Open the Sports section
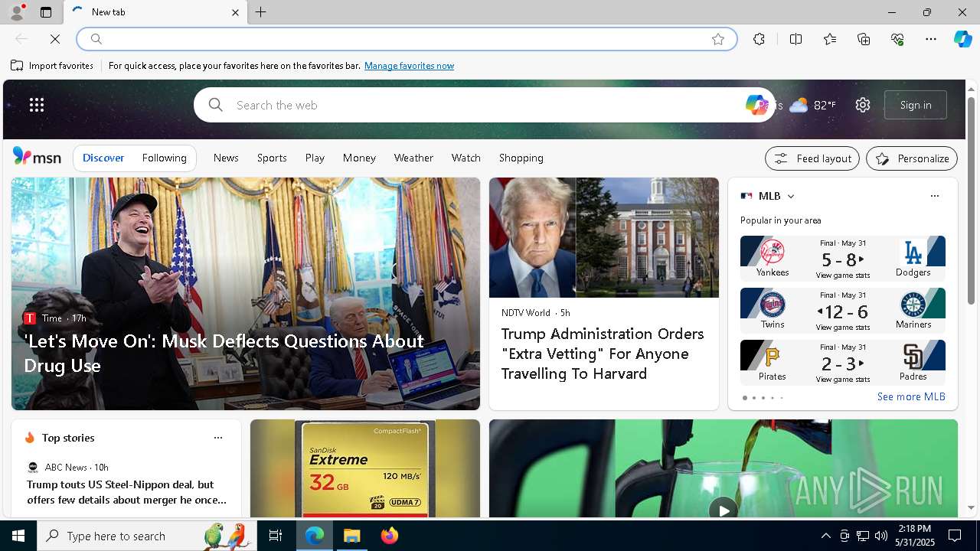 click(272, 158)
